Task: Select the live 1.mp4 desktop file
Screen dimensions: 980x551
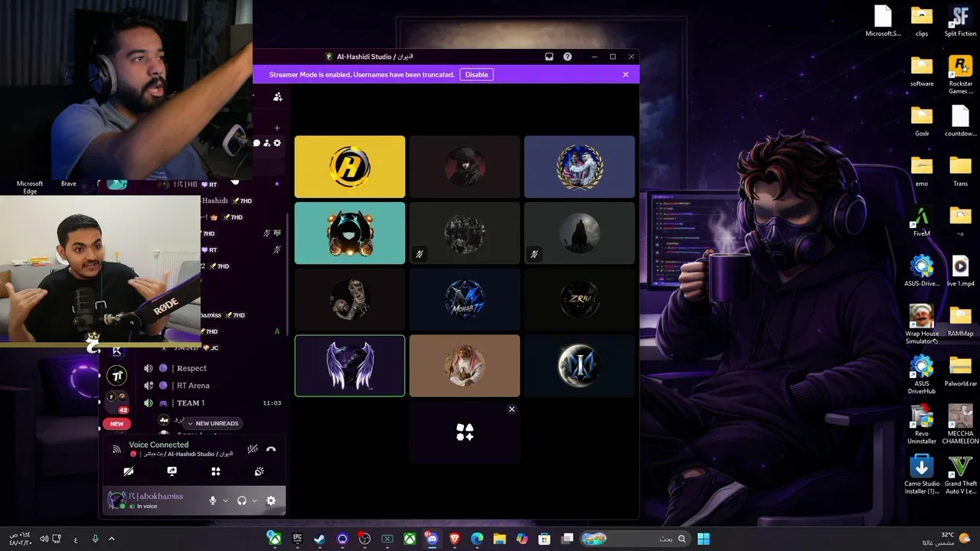Action: click(960, 272)
